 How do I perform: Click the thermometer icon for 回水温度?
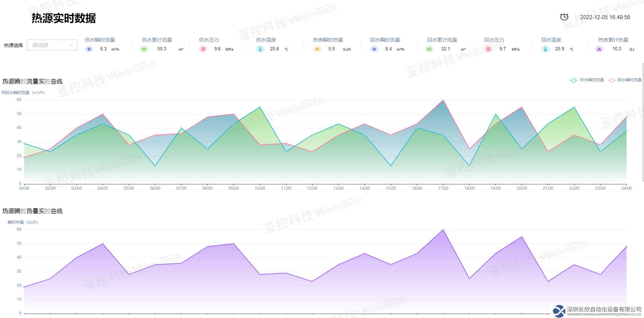545,49
